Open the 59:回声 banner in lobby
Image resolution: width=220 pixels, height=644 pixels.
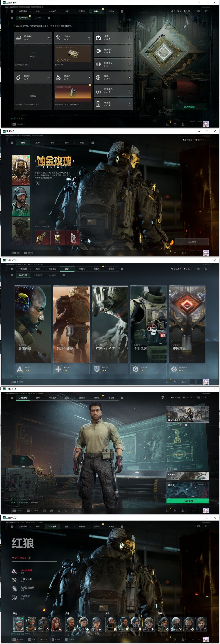[188, 476]
